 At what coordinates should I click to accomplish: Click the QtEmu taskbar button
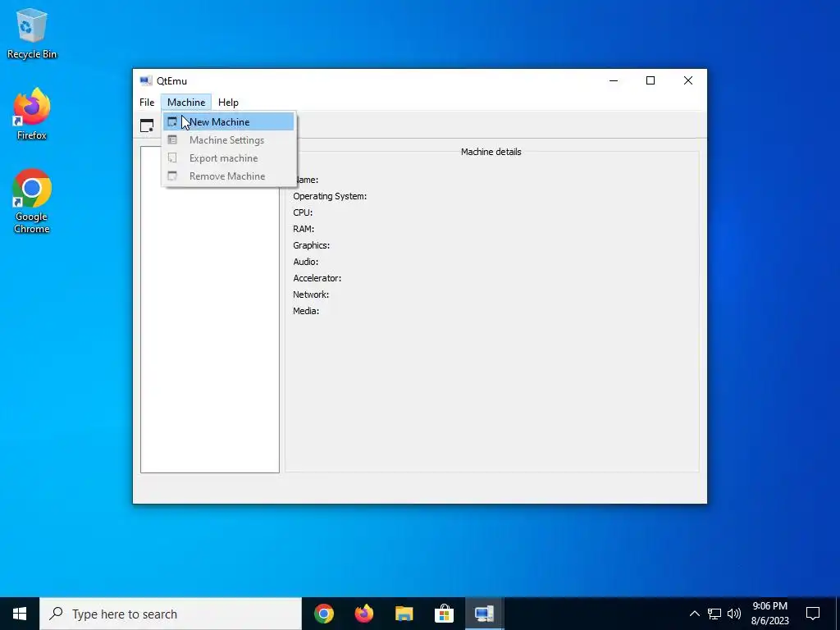pos(484,614)
